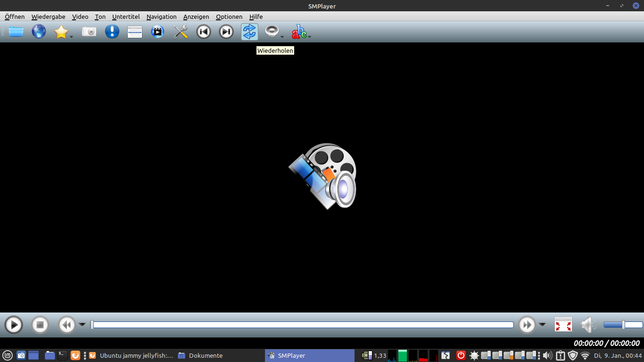The image size is (644, 362).
Task: Show file information via exclamation icon
Action: [112, 32]
